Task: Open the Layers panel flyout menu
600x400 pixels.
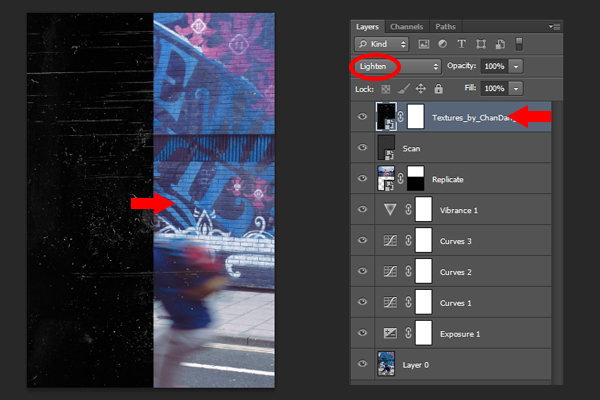Action: 554,27
